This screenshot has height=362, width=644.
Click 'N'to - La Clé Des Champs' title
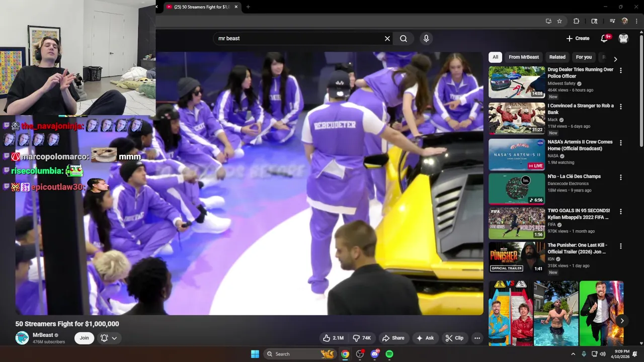(x=574, y=176)
